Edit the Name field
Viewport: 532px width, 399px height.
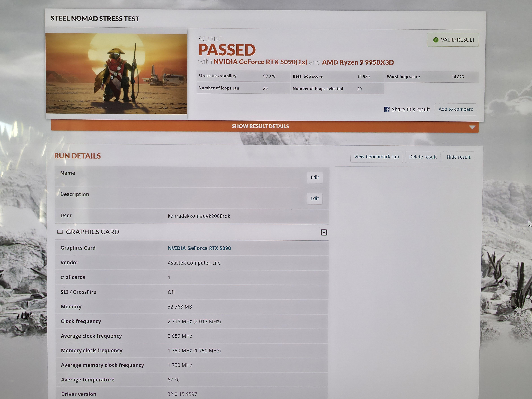(315, 177)
